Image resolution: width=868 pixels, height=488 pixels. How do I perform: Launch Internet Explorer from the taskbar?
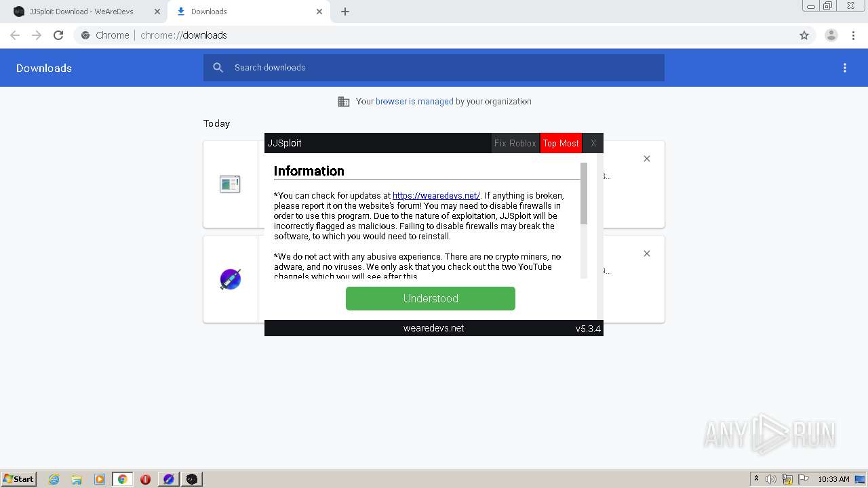point(54,479)
